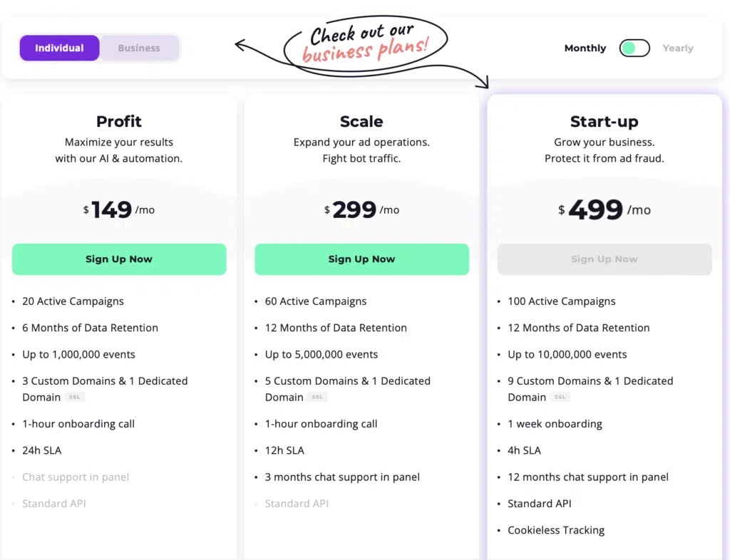Click Cookieless Tracking feature in Start-up

click(556, 530)
